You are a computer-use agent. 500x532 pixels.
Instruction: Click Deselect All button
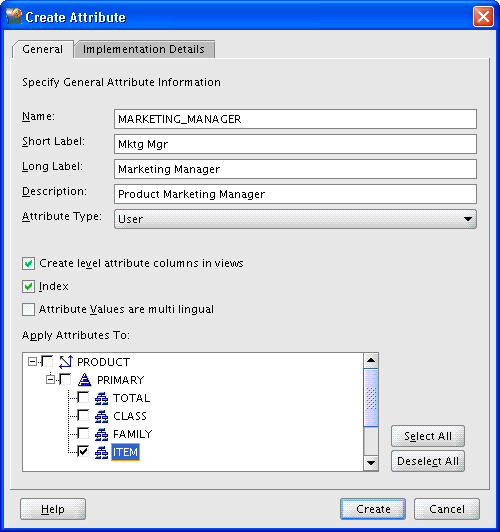pos(428,461)
